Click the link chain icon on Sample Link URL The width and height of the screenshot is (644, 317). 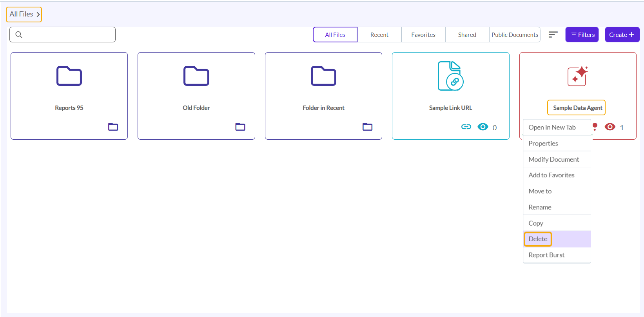click(x=466, y=127)
